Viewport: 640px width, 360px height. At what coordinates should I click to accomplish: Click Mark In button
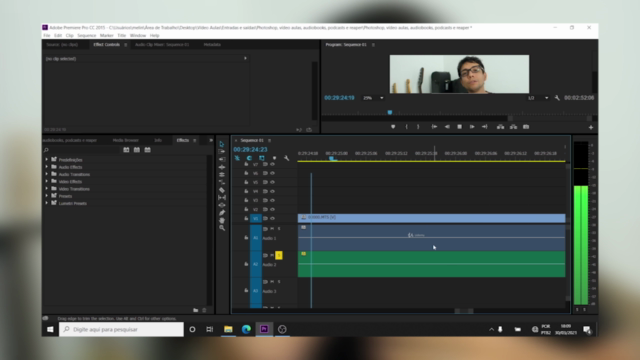pos(407,127)
